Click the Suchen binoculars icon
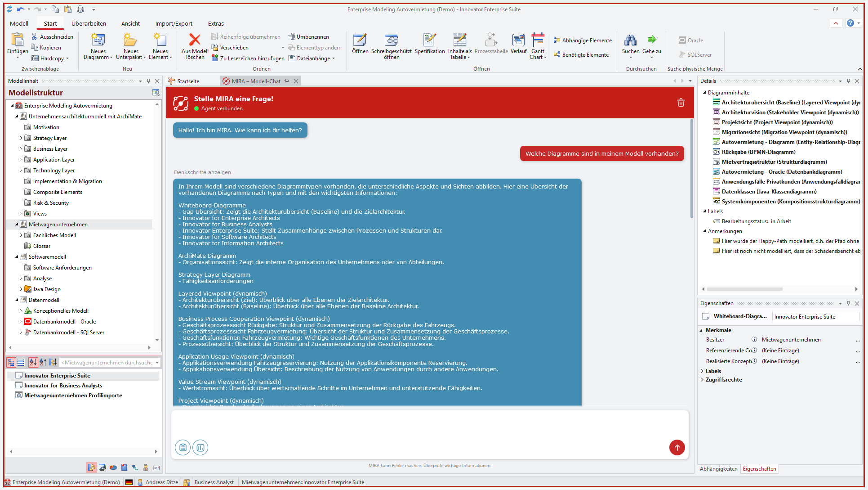This screenshot has height=490, width=868. click(630, 40)
